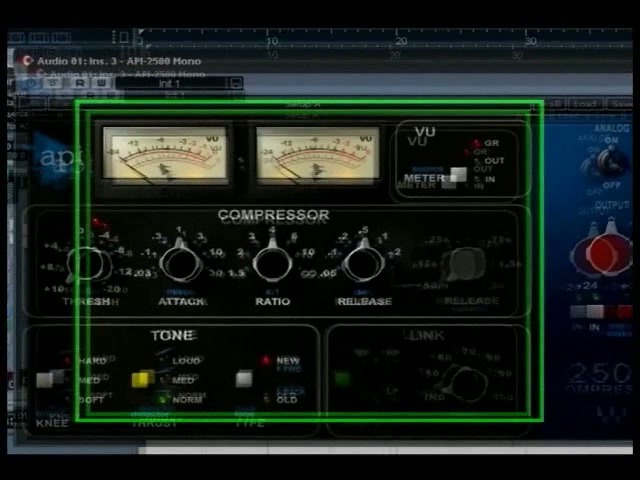Click the green button in LINK section
640x480 pixels.
(x=342, y=379)
